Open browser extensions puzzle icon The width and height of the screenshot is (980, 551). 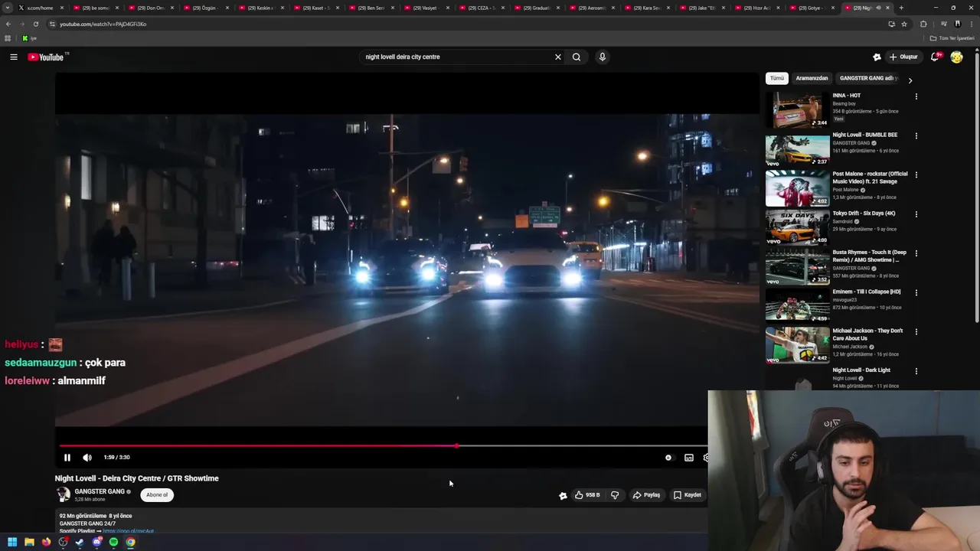coord(923,24)
